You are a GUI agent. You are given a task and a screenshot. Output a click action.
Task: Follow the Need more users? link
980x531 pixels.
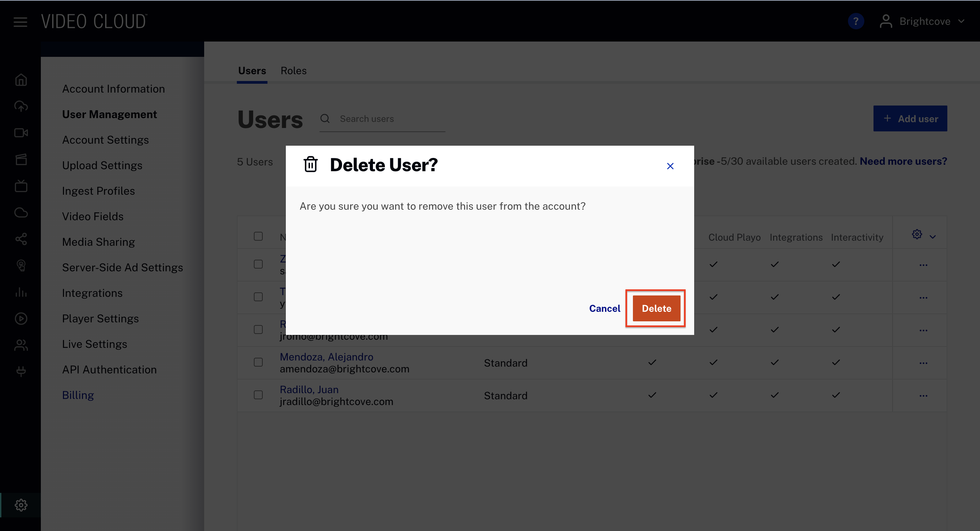pos(903,161)
